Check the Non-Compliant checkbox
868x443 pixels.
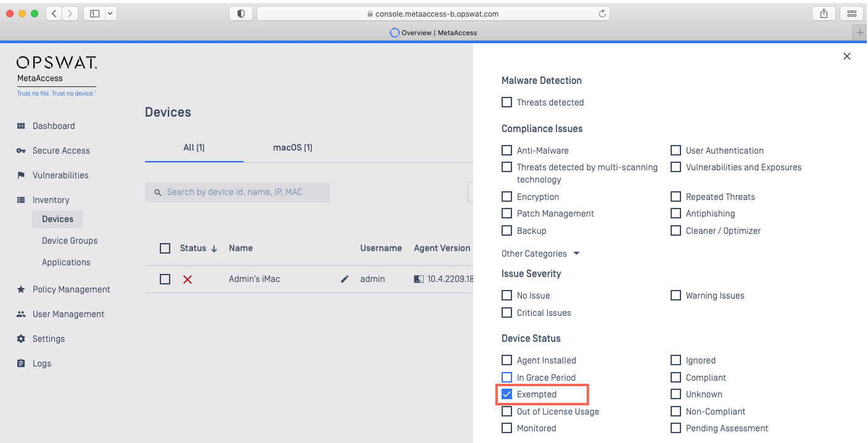(x=676, y=412)
